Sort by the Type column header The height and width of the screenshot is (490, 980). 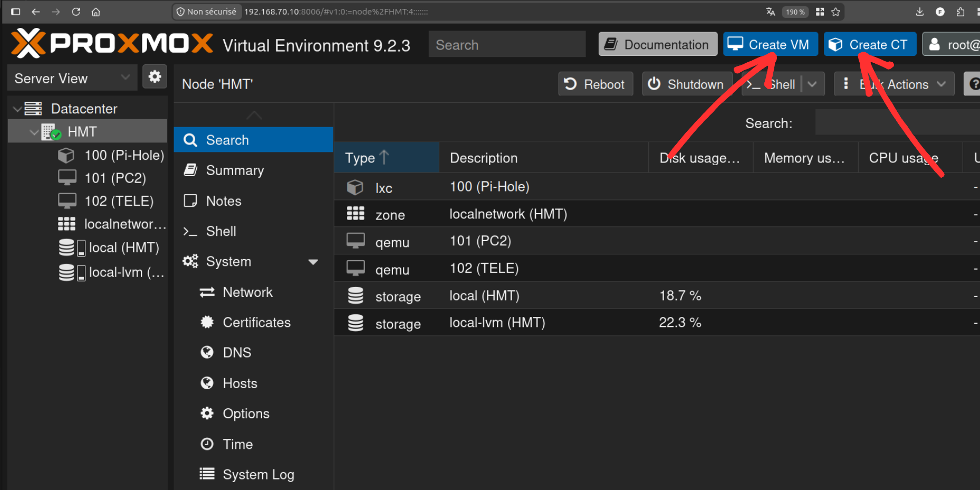387,158
